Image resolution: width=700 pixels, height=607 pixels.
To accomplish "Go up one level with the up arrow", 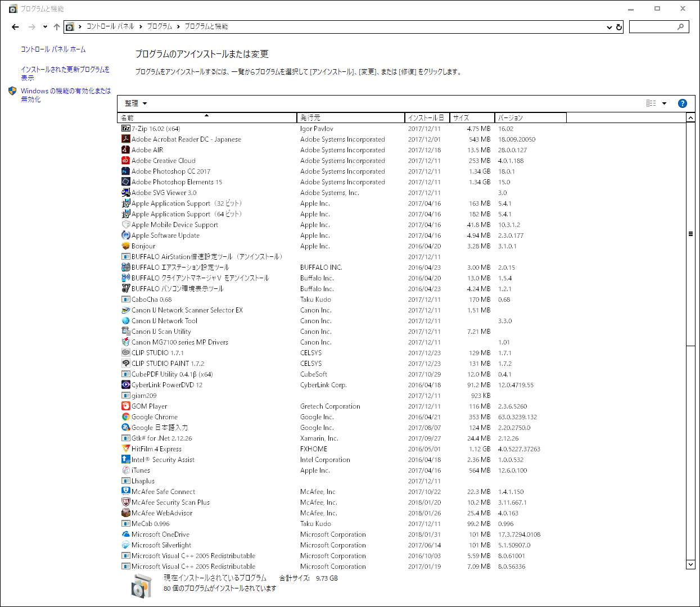I will click(57, 27).
